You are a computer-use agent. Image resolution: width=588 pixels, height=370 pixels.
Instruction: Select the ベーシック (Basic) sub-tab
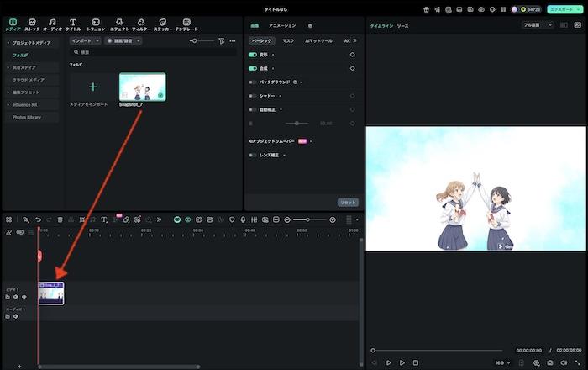(261, 40)
